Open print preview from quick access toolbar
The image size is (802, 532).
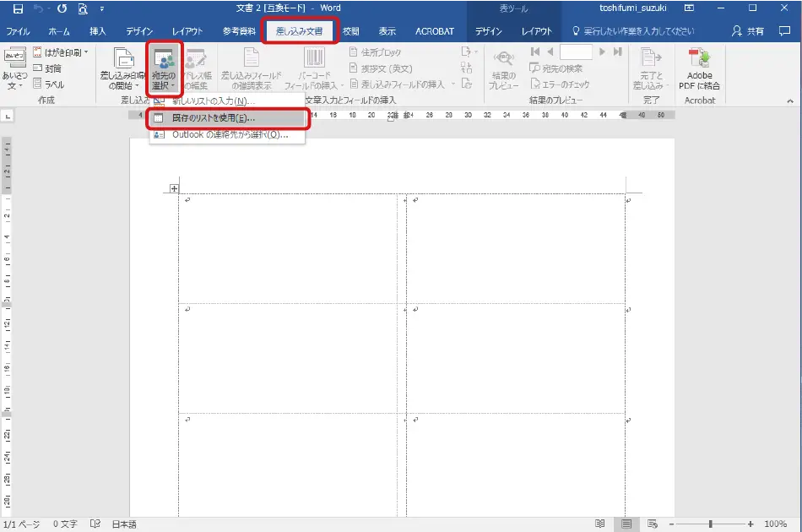(83, 8)
